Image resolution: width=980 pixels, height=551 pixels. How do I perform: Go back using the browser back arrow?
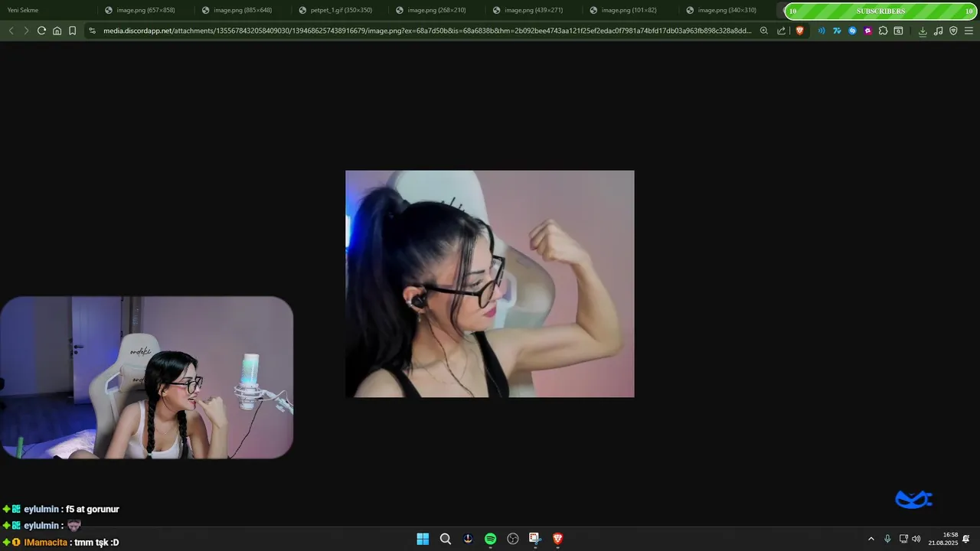click(x=11, y=31)
